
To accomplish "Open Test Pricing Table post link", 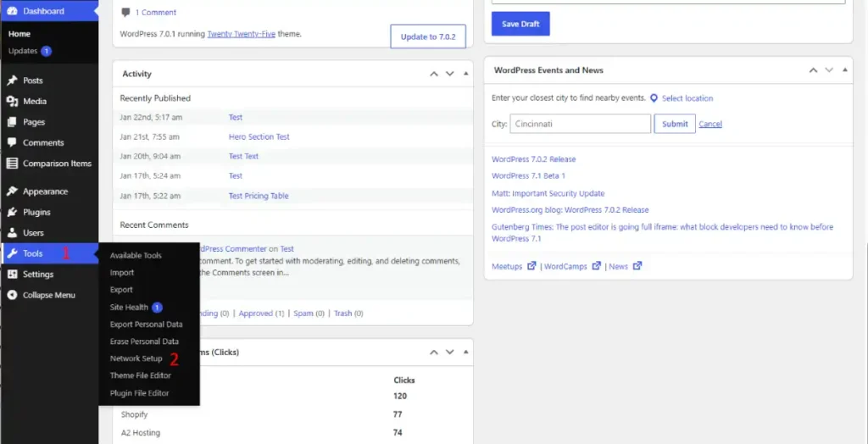I will tap(259, 196).
